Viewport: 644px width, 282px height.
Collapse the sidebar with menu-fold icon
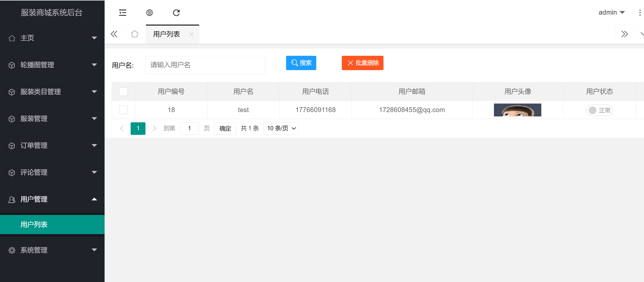(x=122, y=13)
